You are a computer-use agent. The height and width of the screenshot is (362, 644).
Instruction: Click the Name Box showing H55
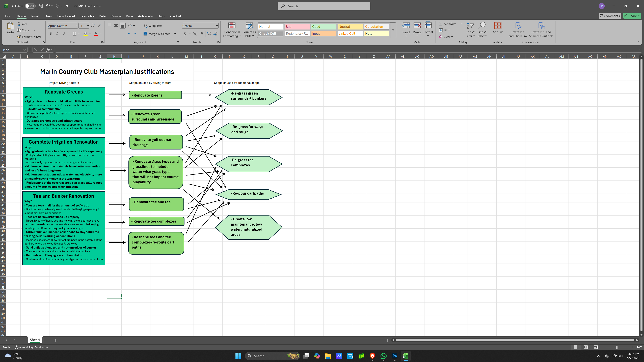tap(14, 50)
